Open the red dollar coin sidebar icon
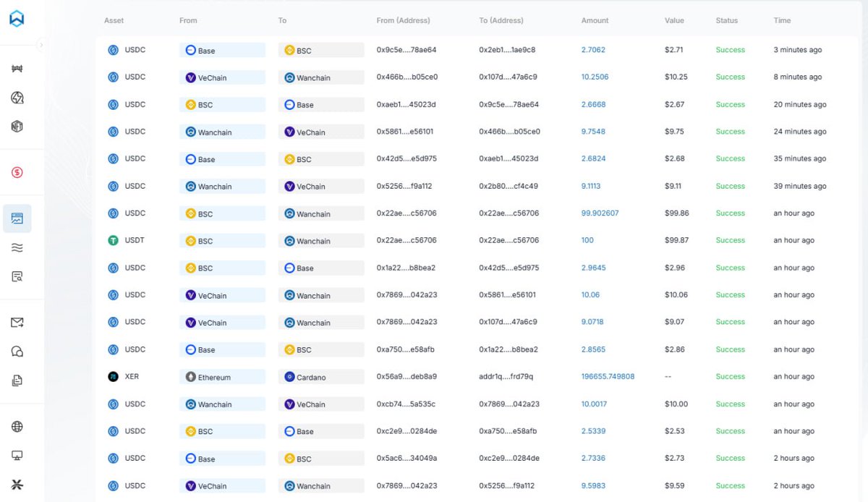This screenshot has width=868, height=502. (x=17, y=172)
